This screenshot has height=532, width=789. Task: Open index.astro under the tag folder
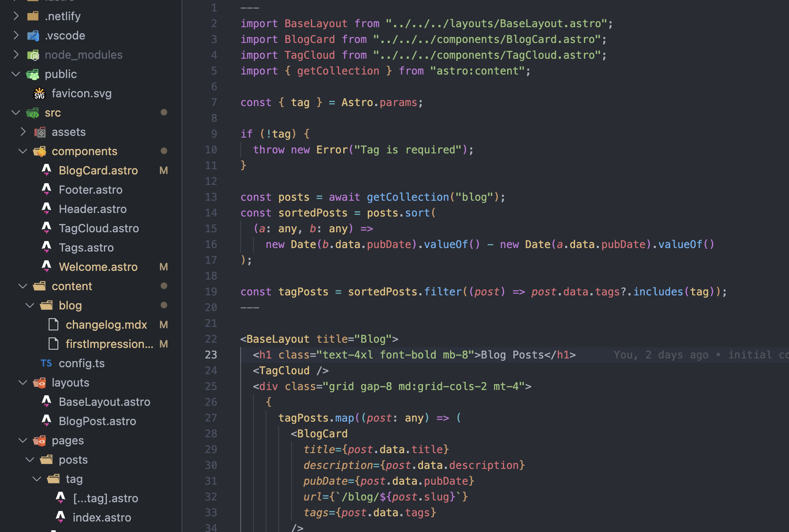[102, 517]
